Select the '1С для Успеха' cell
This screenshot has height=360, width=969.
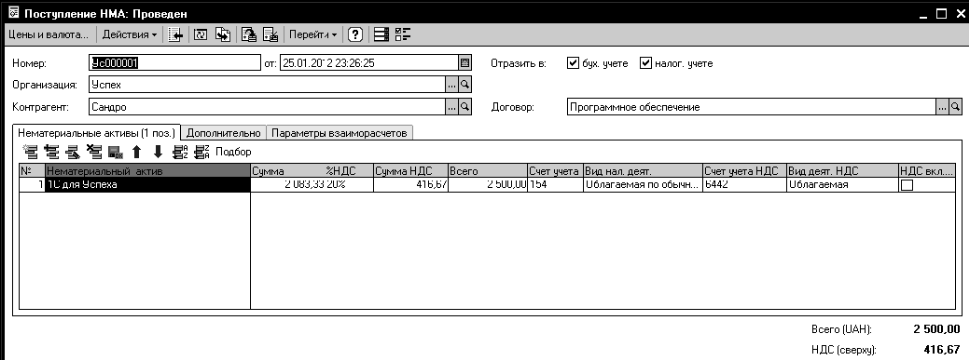pos(148,185)
